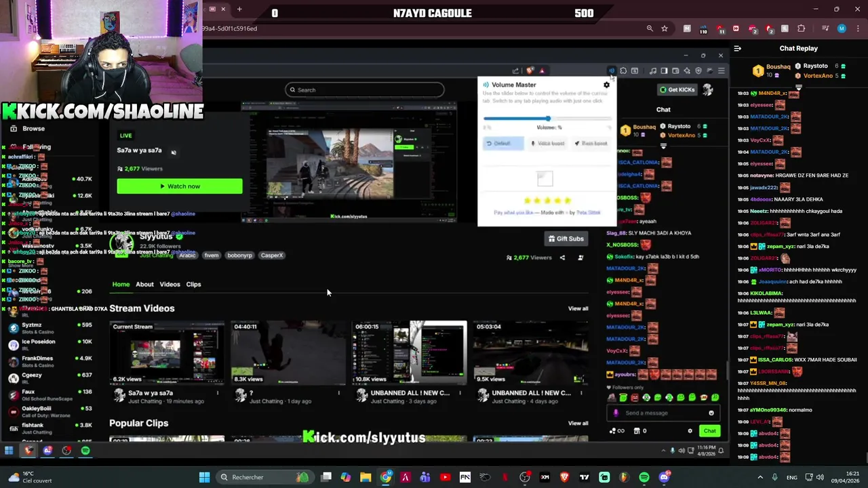This screenshot has width=868, height=488.
Task: Open the 04:40:11 video thumbnail
Action: pyautogui.click(x=288, y=352)
